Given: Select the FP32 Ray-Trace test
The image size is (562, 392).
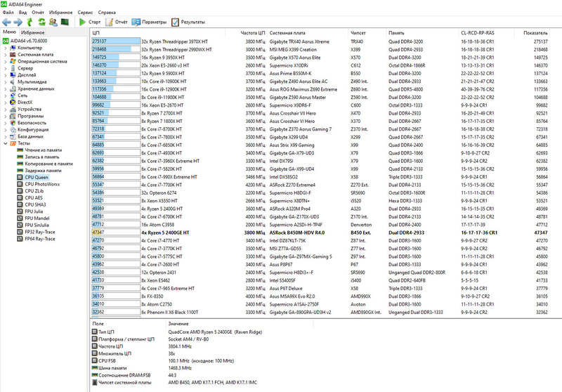Looking at the screenshot, I should tap(37, 232).
